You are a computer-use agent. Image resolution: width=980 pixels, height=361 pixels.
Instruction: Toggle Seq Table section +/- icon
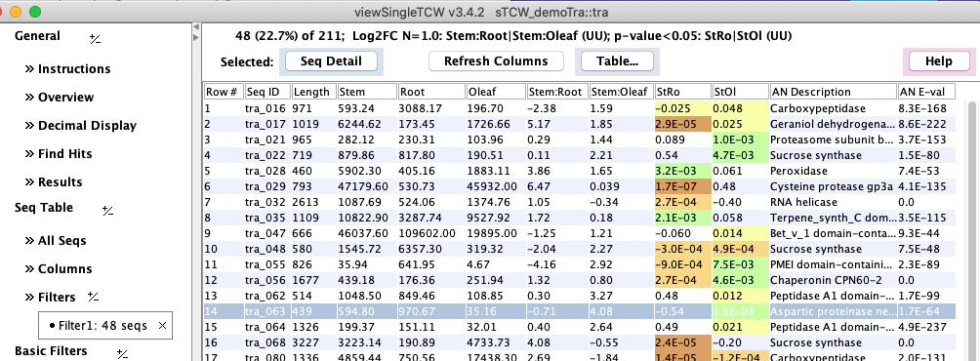(x=107, y=211)
